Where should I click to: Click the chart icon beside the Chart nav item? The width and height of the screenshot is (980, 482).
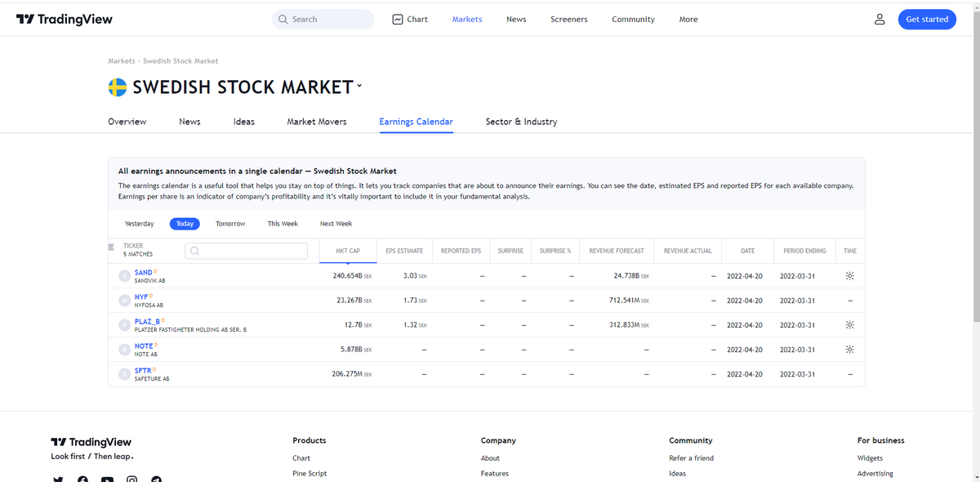click(398, 19)
